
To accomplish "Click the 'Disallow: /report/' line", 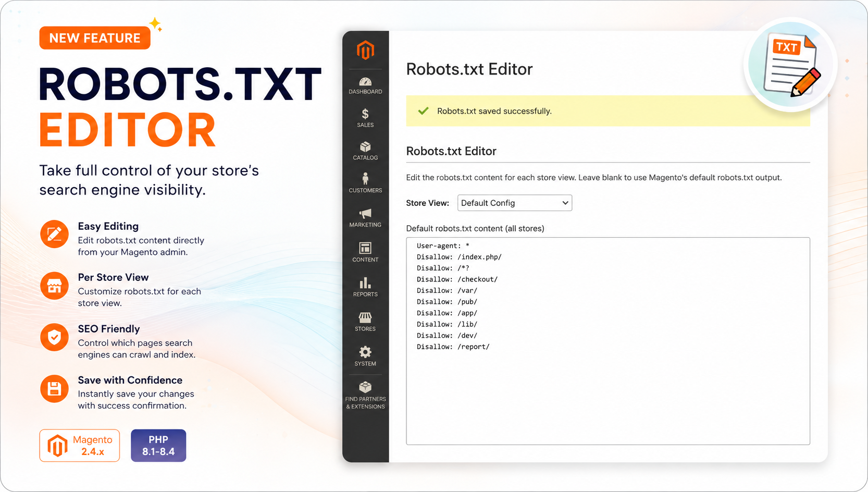I will click(453, 347).
